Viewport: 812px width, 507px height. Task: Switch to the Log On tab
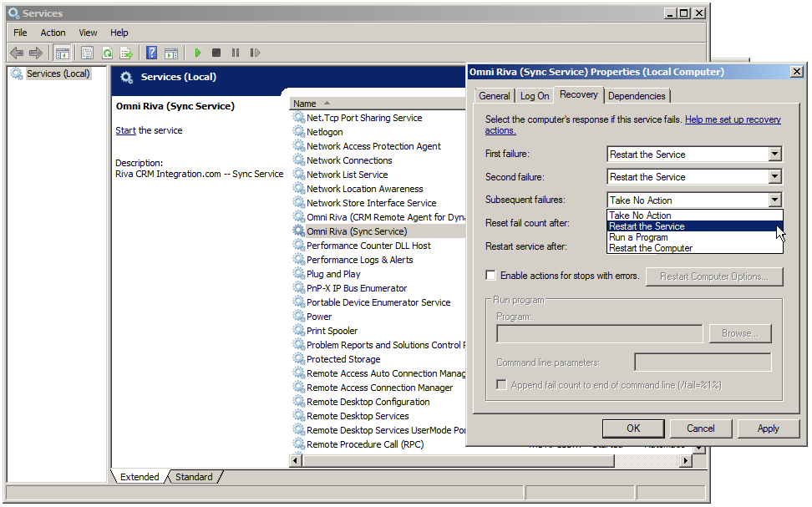[x=535, y=96]
